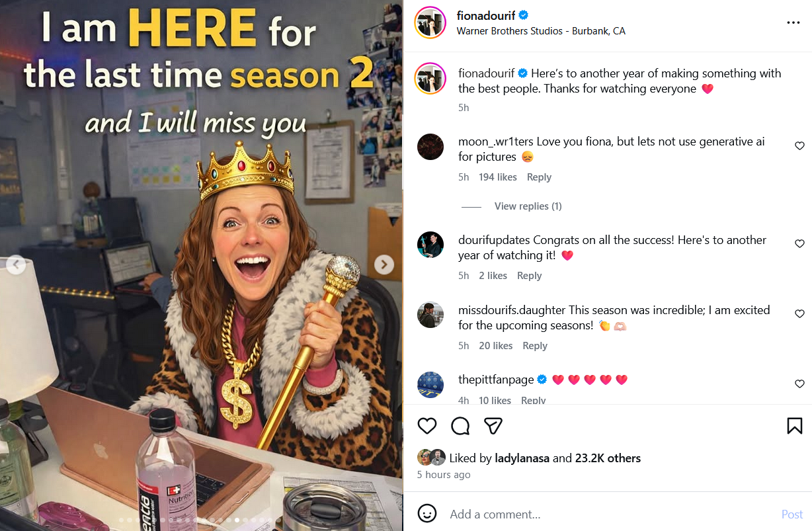Like the dourifupdates comment
The image size is (812, 531).
point(799,244)
